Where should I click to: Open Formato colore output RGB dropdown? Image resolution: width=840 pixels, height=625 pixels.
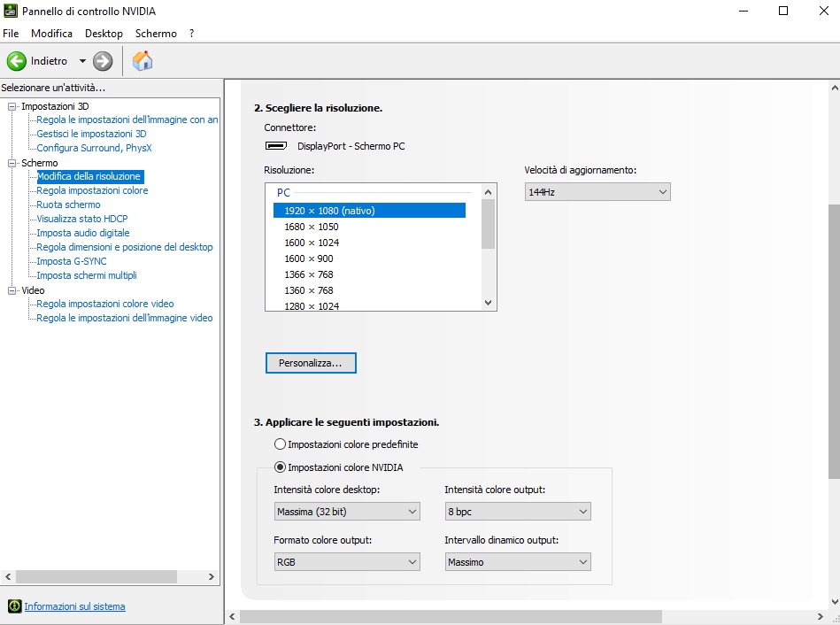tap(347, 562)
